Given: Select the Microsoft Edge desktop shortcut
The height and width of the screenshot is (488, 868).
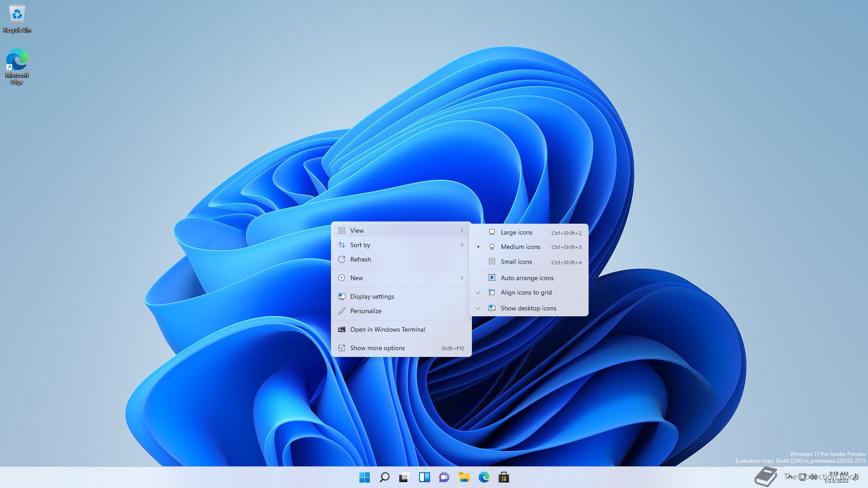Looking at the screenshot, I should pyautogui.click(x=17, y=66).
